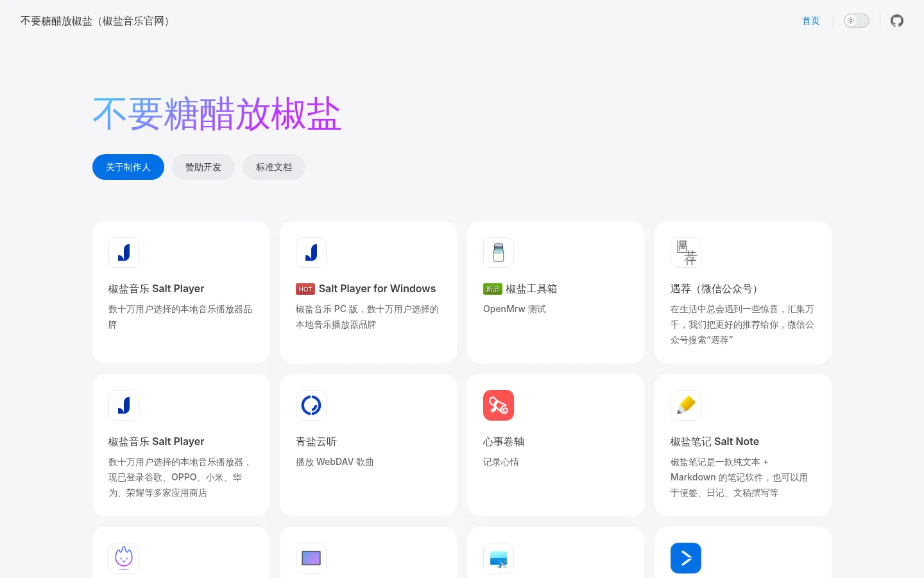The width and height of the screenshot is (924, 578).
Task: Click the red HOT badge
Action: click(305, 289)
